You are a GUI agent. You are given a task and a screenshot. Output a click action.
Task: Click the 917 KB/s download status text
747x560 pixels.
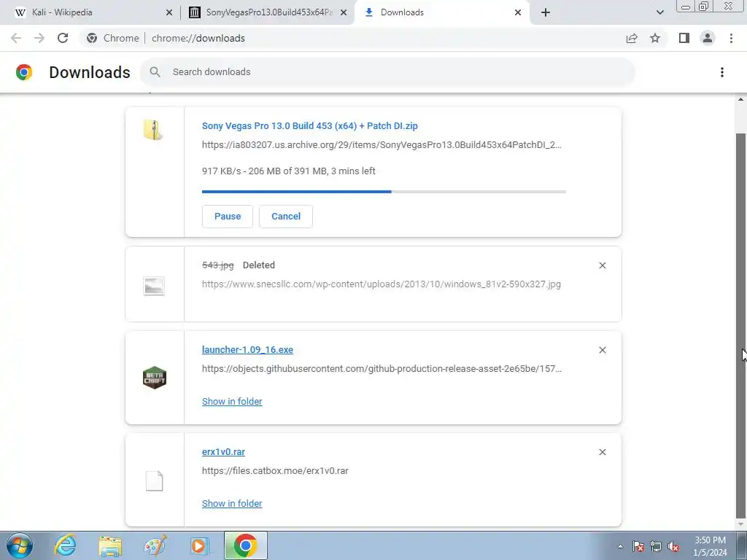tap(289, 171)
